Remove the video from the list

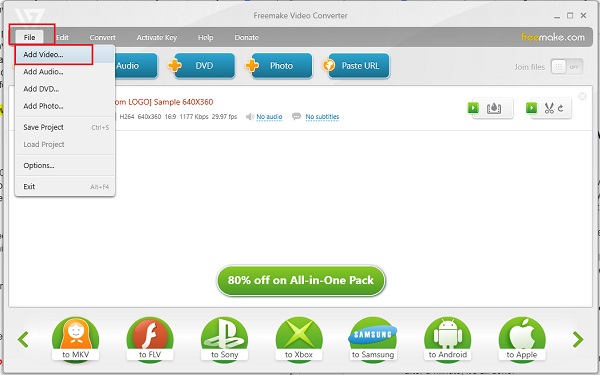[582, 96]
